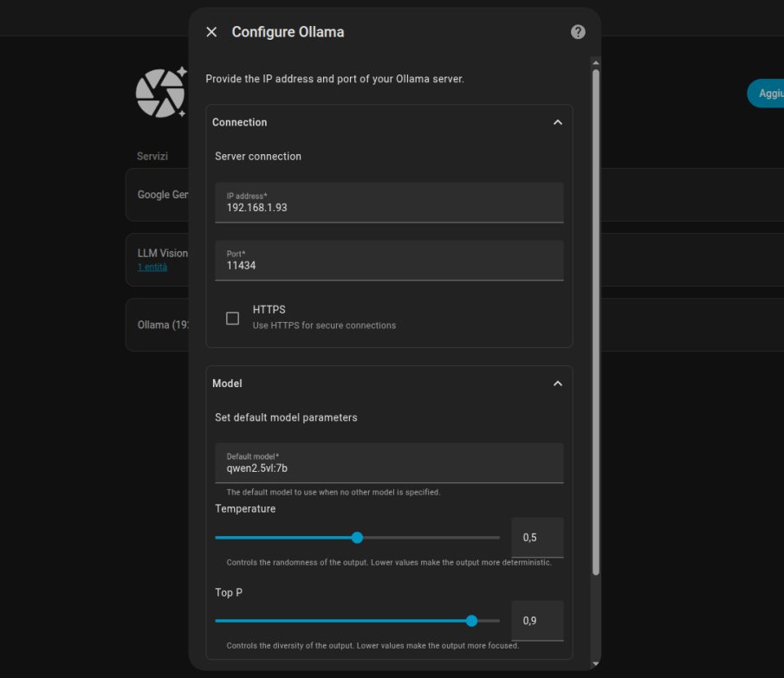The width and height of the screenshot is (784, 678).
Task: Enable the HTTPS checkbox
Action: pos(232,319)
